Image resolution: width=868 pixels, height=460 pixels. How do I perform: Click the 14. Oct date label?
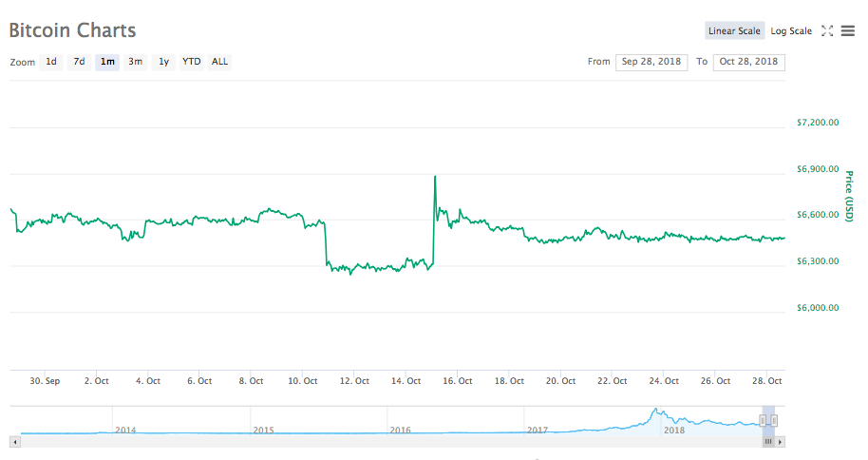click(406, 381)
